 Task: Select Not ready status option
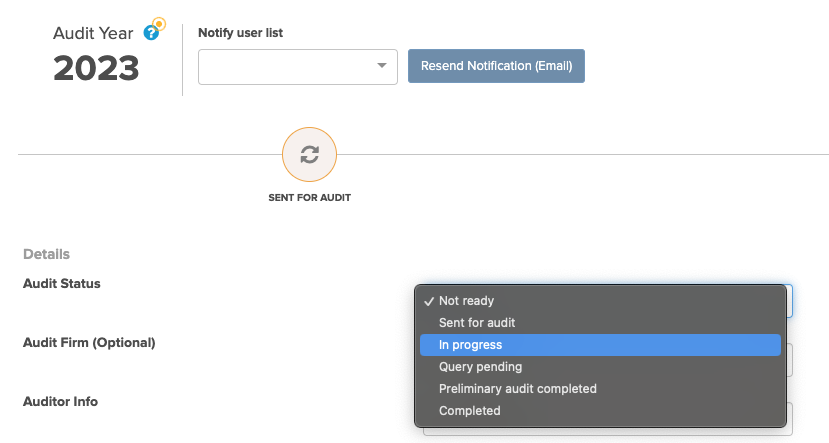pyautogui.click(x=600, y=301)
